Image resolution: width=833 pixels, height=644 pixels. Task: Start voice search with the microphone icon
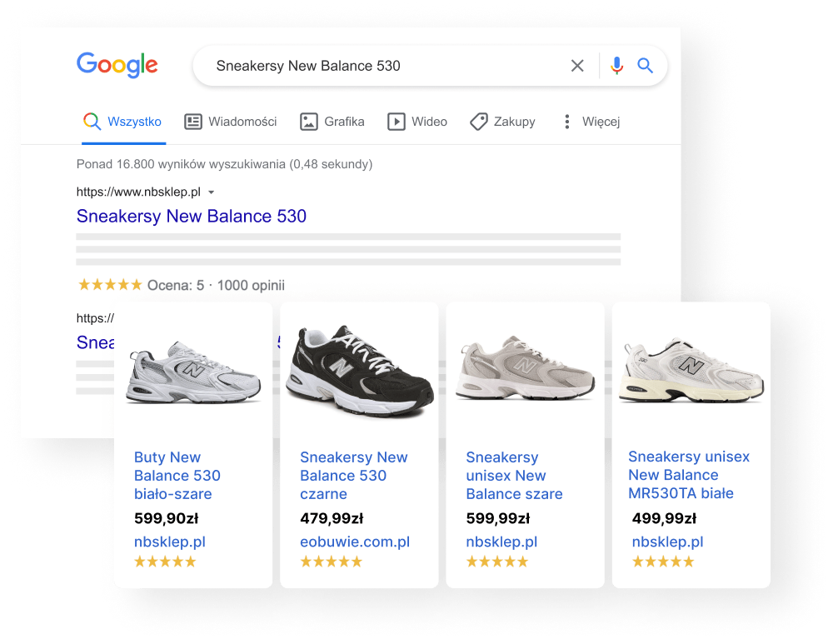(616, 66)
